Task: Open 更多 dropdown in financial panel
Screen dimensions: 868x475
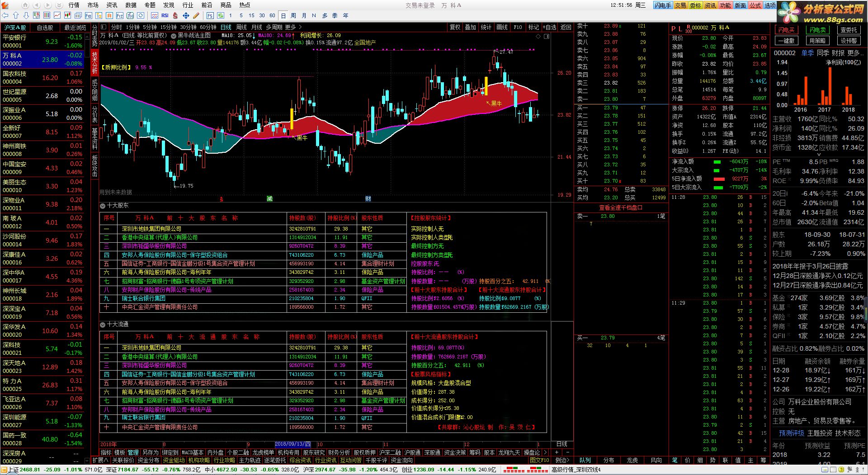Action: [855, 53]
